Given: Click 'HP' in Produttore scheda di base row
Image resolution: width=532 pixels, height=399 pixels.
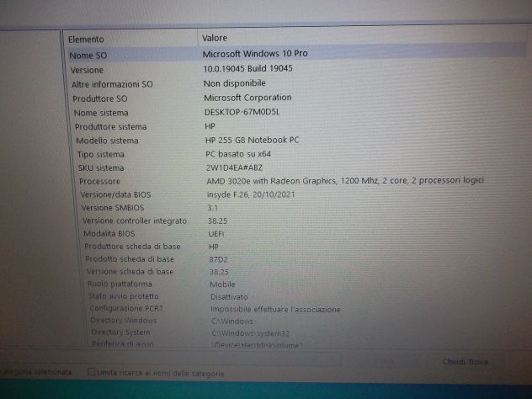Looking at the screenshot, I should click(x=214, y=247).
